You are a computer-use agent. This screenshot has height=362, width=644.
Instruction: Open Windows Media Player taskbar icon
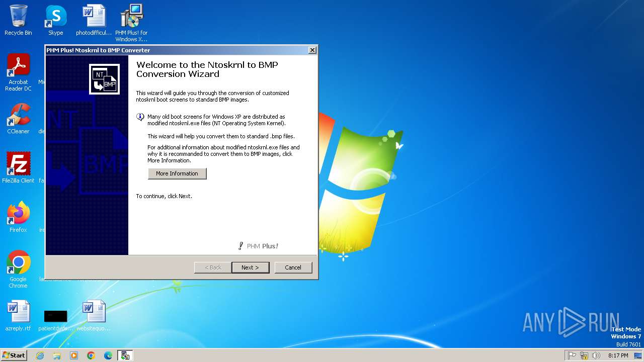74,355
